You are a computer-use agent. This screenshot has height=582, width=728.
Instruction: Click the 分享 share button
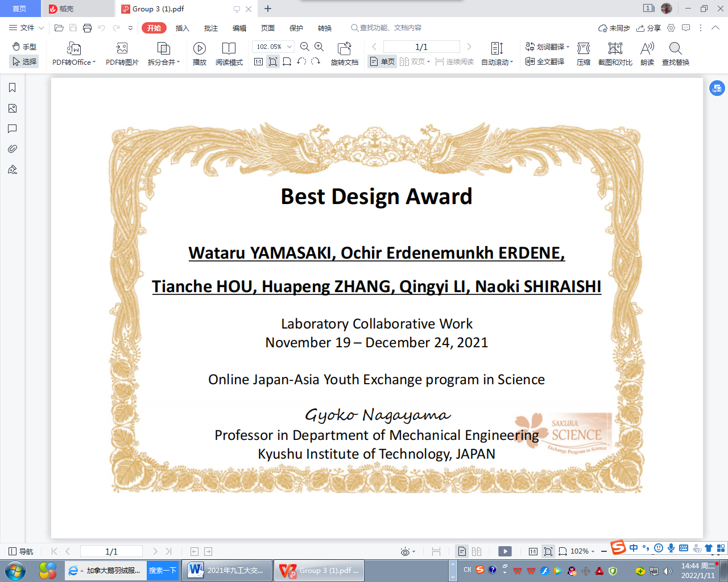(x=649, y=28)
